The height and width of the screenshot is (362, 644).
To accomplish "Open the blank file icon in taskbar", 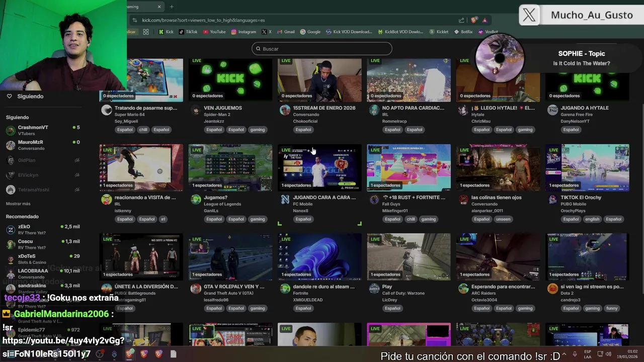I will (x=173, y=354).
